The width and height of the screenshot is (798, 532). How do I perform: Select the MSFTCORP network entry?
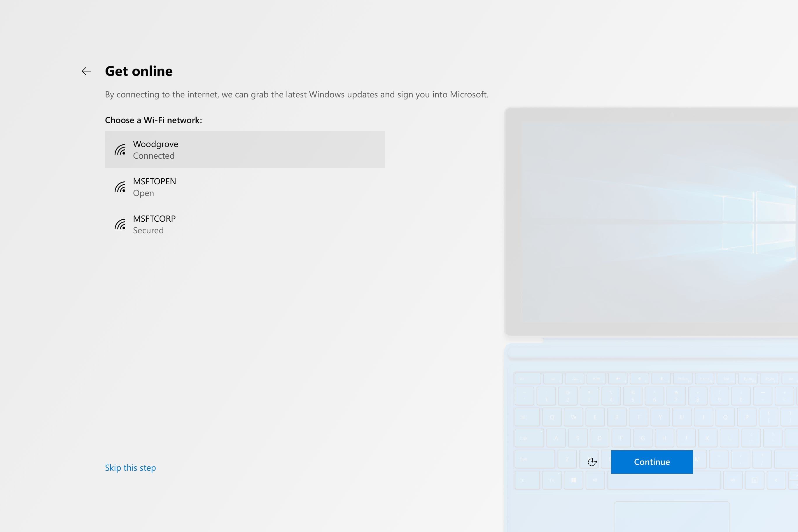pyautogui.click(x=154, y=219)
